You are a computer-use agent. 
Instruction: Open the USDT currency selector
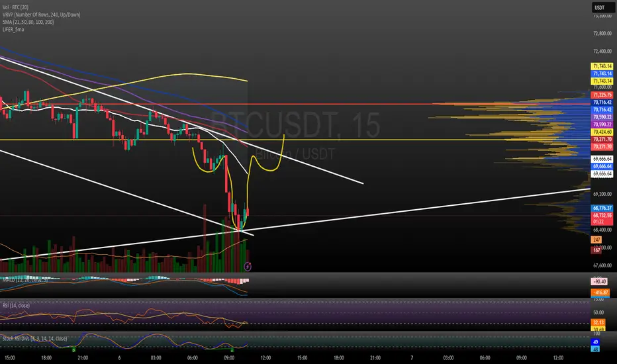pyautogui.click(x=602, y=7)
